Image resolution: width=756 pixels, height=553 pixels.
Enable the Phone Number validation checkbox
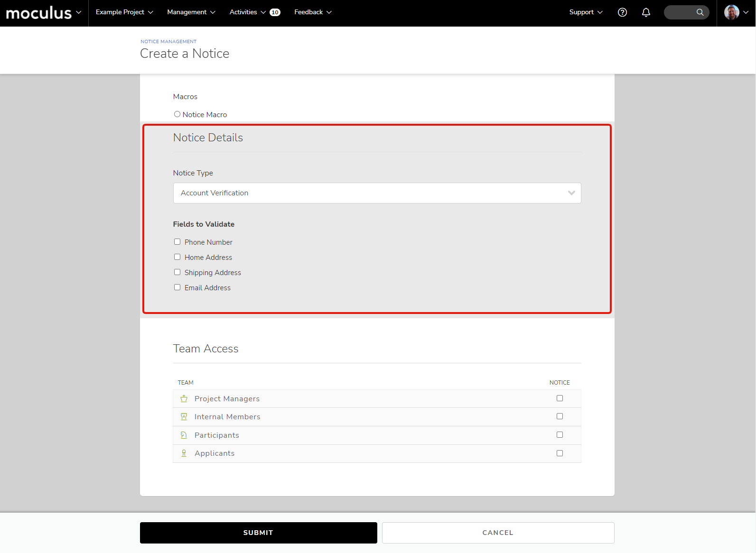(x=177, y=242)
